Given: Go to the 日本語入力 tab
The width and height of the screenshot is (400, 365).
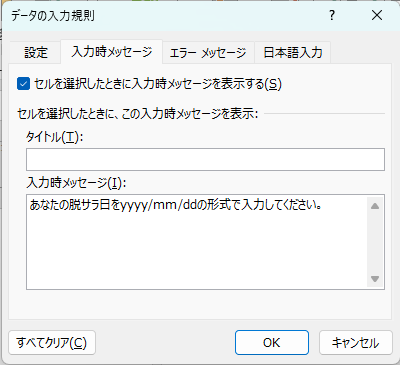Looking at the screenshot, I should click(x=293, y=53).
